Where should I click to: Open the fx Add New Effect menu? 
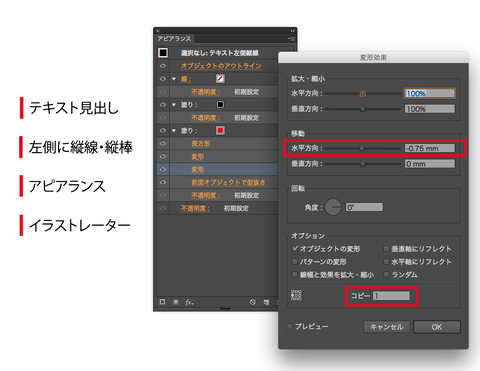(x=189, y=302)
